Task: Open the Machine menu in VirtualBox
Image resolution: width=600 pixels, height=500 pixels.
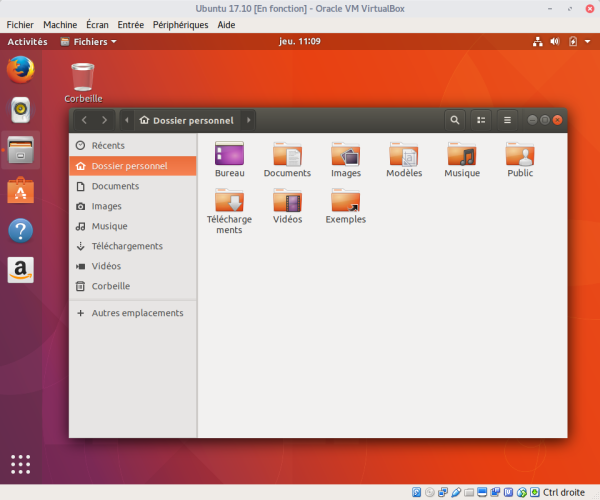Action: tap(60, 24)
